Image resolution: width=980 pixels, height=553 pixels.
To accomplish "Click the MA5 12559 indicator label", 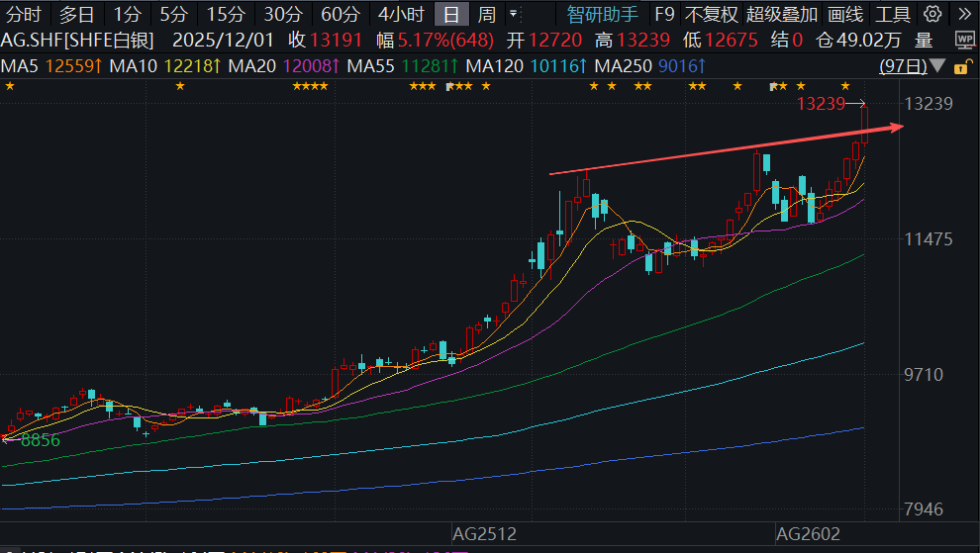I will pos(51,65).
